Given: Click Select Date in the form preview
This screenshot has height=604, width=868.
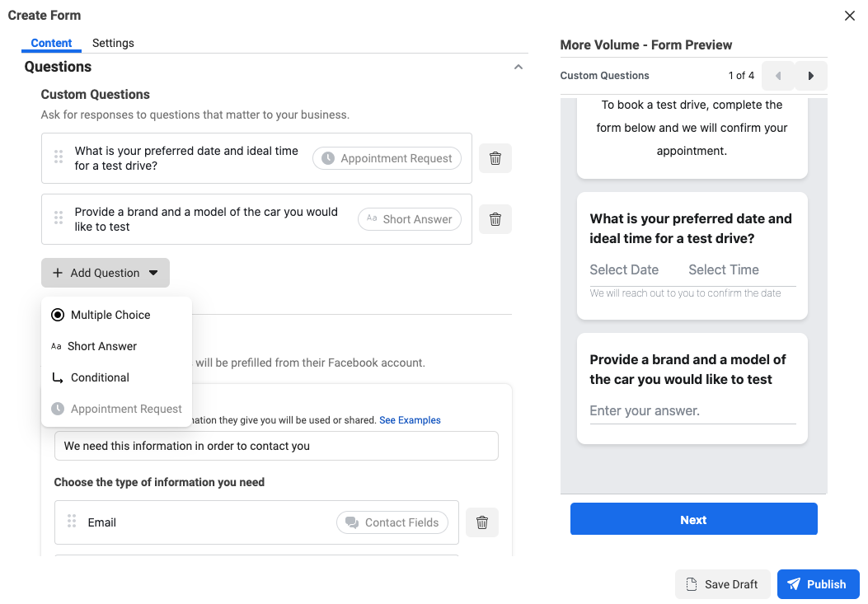Looking at the screenshot, I should tap(624, 270).
